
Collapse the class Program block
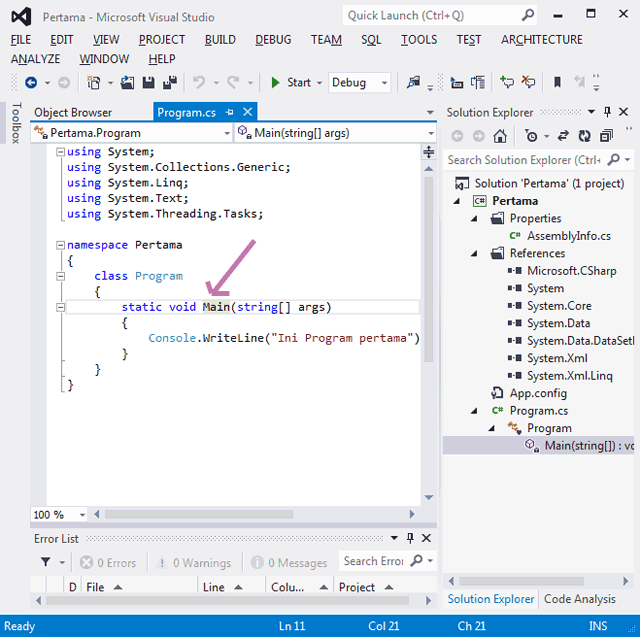tap(60, 276)
